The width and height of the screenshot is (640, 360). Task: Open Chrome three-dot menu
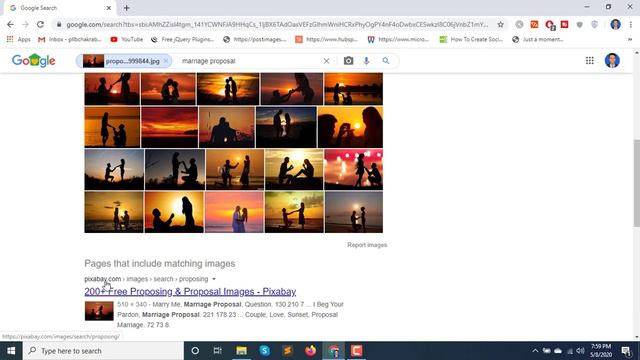click(631, 24)
